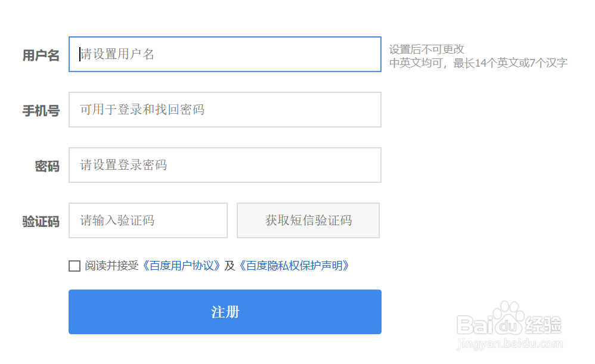Image resolution: width=595 pixels, height=364 pixels.
Task: Click the 密码 field label
Action: pyautogui.click(x=47, y=166)
